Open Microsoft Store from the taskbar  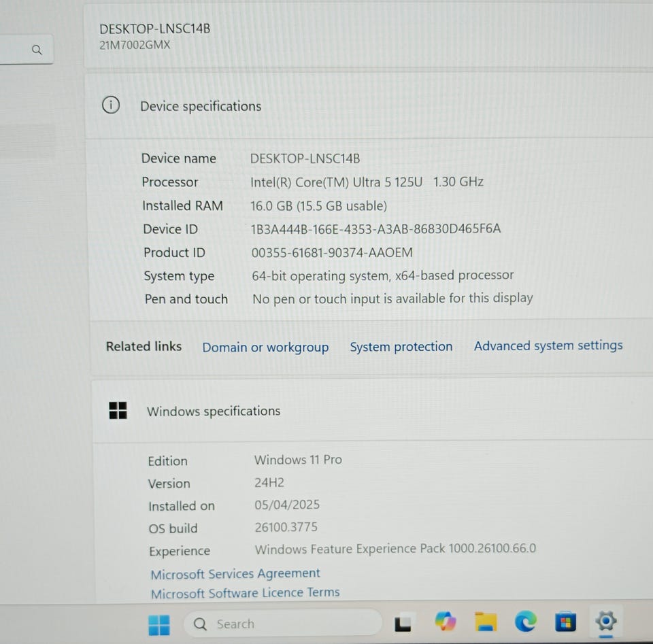click(565, 622)
